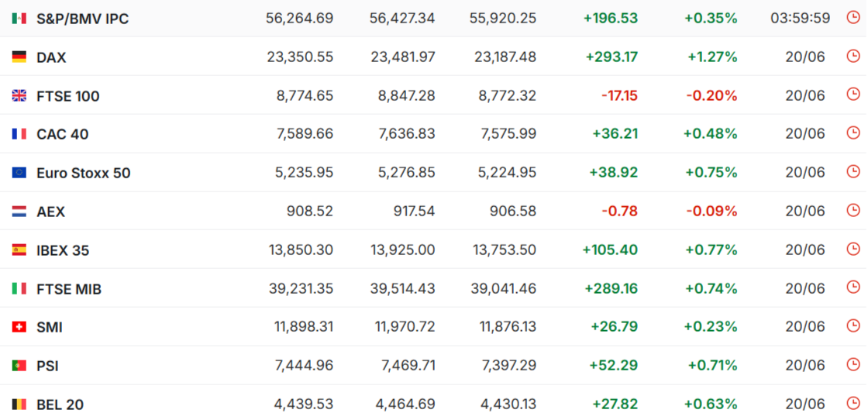The height and width of the screenshot is (420, 868).
Task: Click the CAC 40 last price 7,589.66
Action: tap(305, 134)
